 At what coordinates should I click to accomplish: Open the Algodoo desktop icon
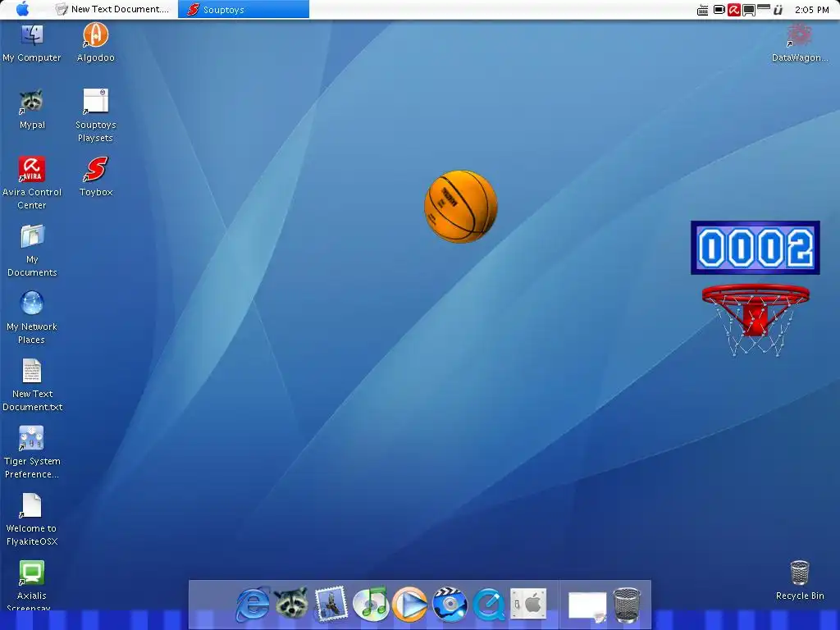pyautogui.click(x=96, y=43)
